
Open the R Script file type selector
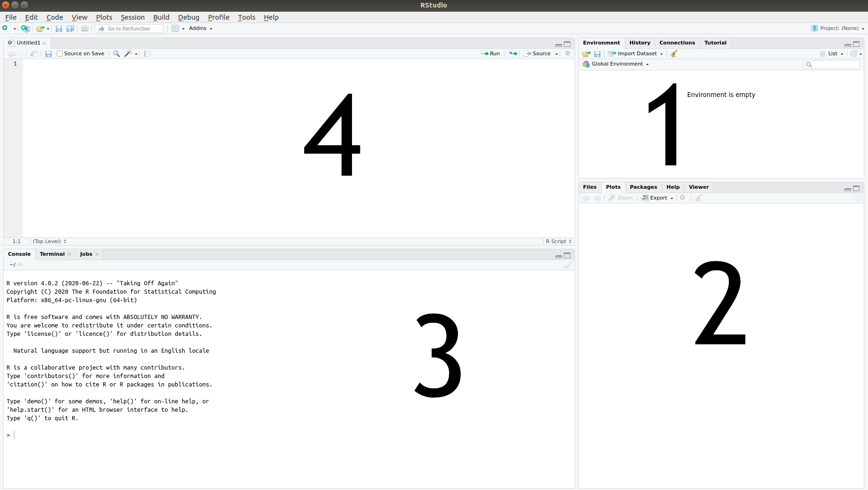click(x=559, y=242)
